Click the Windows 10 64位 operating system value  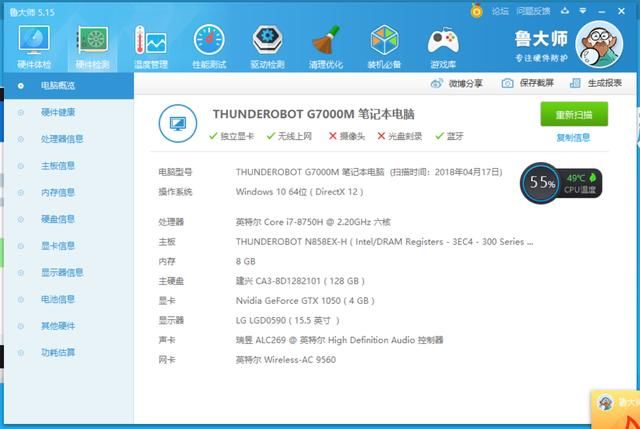[x=300, y=192]
